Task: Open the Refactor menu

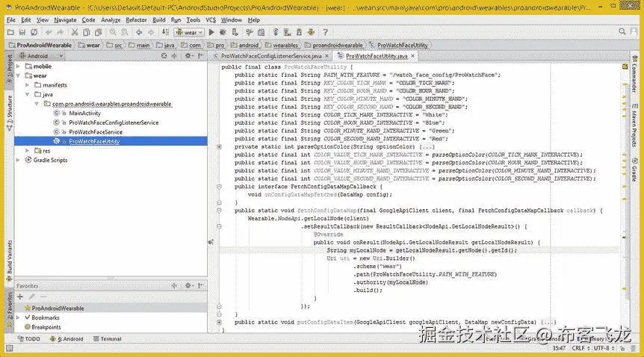Action: click(x=136, y=19)
